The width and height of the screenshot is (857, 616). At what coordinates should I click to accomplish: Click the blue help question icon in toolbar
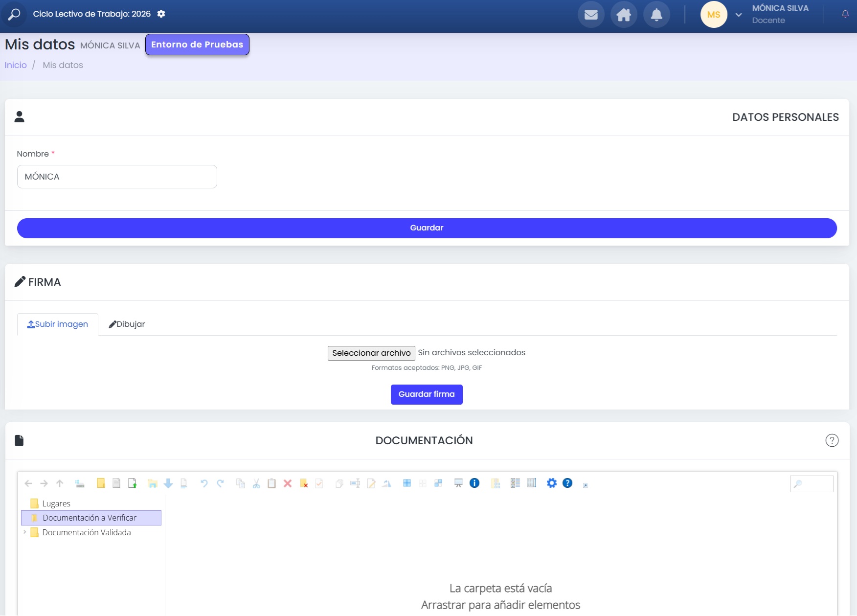pyautogui.click(x=567, y=483)
